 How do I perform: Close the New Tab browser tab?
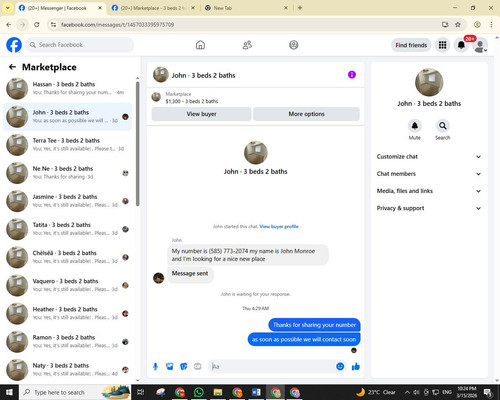(x=286, y=8)
